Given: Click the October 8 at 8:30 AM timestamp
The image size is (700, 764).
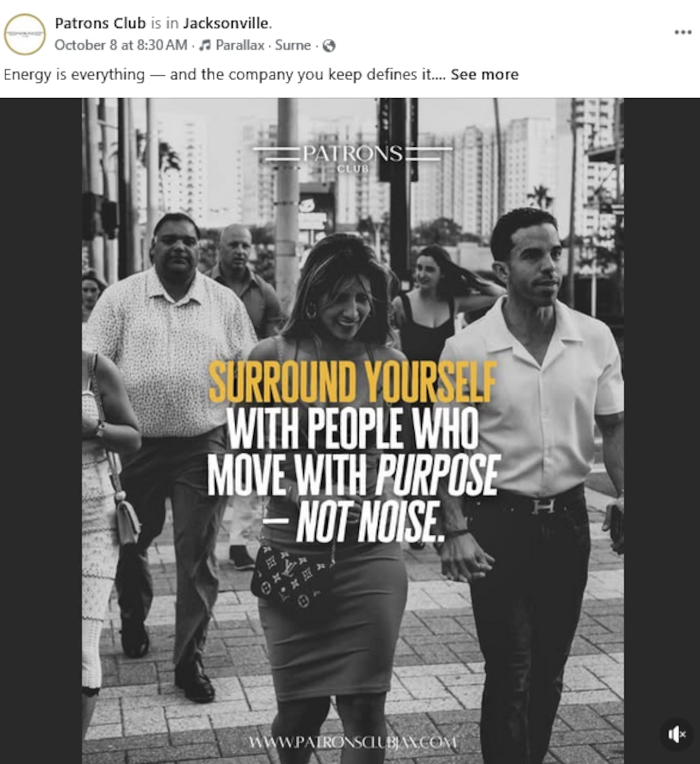Looking at the screenshot, I should click(121, 45).
